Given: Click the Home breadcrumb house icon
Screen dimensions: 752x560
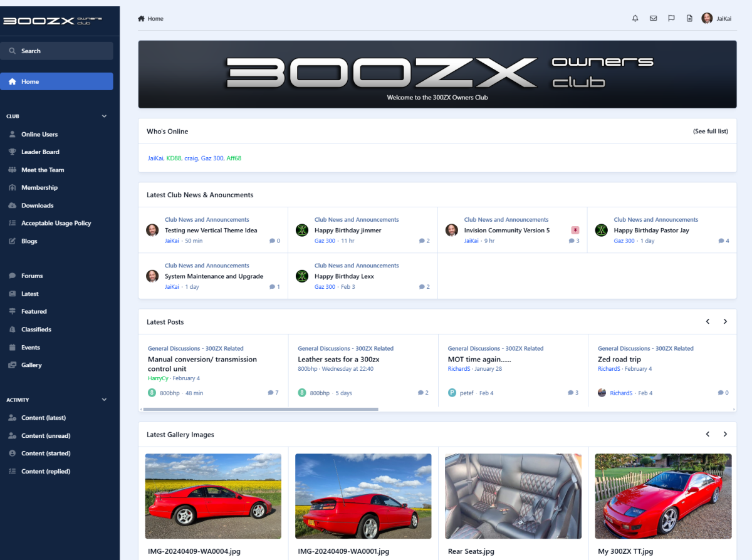Looking at the screenshot, I should 142,19.
